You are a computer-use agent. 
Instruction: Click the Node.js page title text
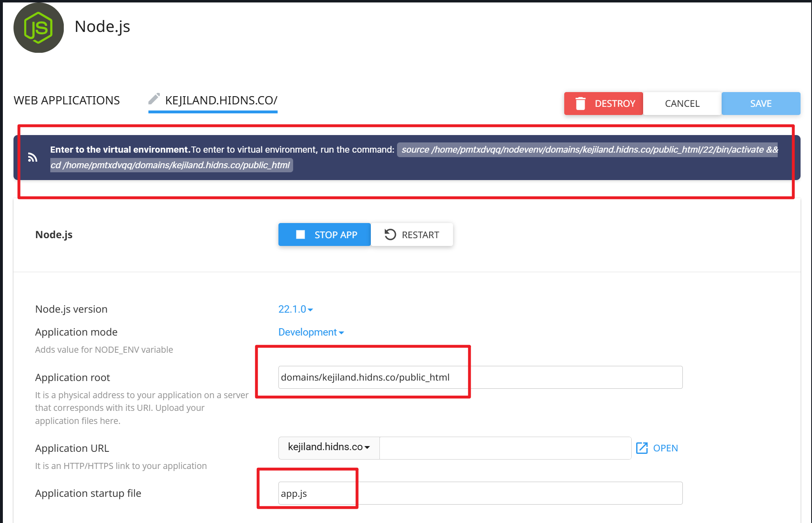[102, 27]
